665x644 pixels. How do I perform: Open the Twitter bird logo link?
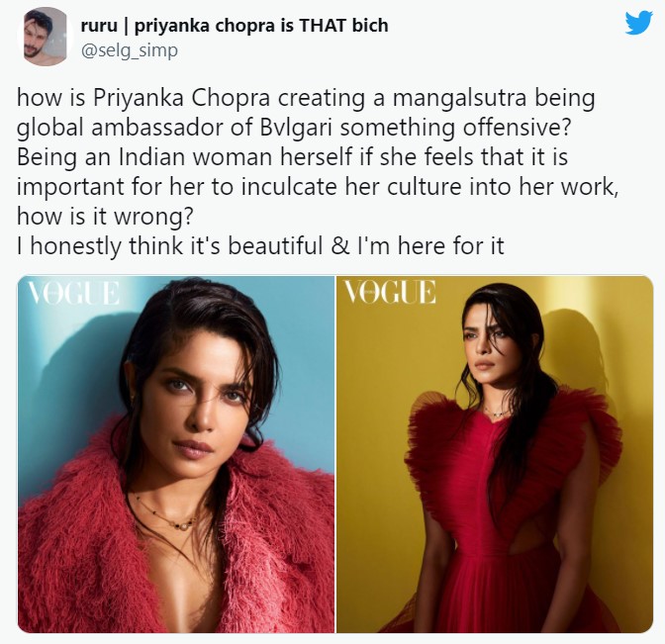click(x=638, y=23)
